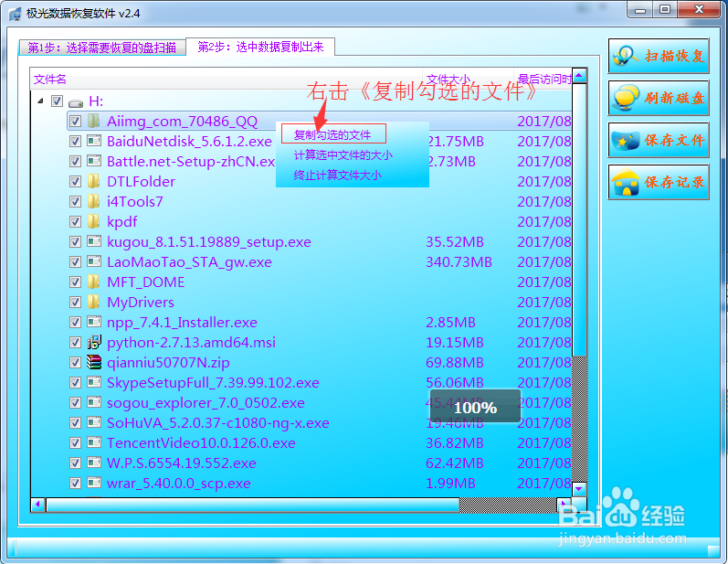Viewport: 728px width, 564px height.
Task: Click the exe icon beside BaiduNetdisk_5.6.1.2.exe
Action: point(94,140)
